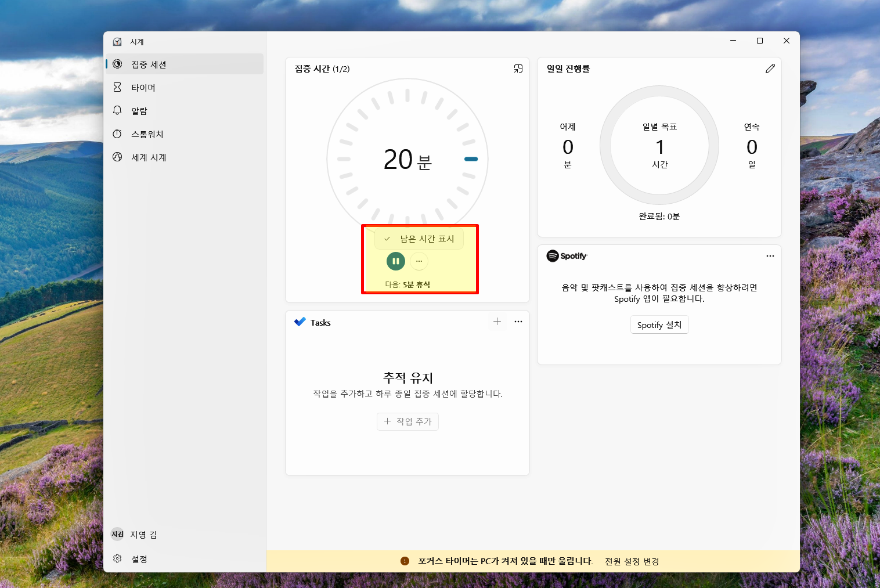
Task: Open the Stopwatch (스톱워치) section
Action: pyautogui.click(x=185, y=134)
